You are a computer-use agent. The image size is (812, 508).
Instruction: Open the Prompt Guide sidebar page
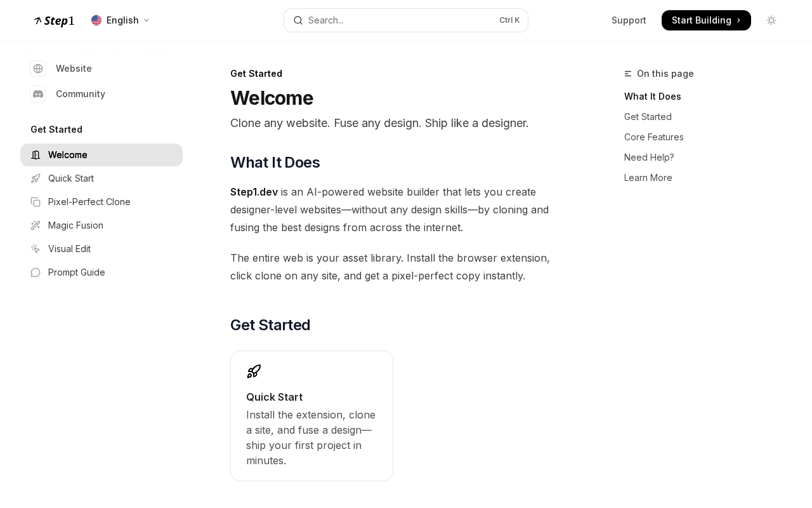point(77,272)
